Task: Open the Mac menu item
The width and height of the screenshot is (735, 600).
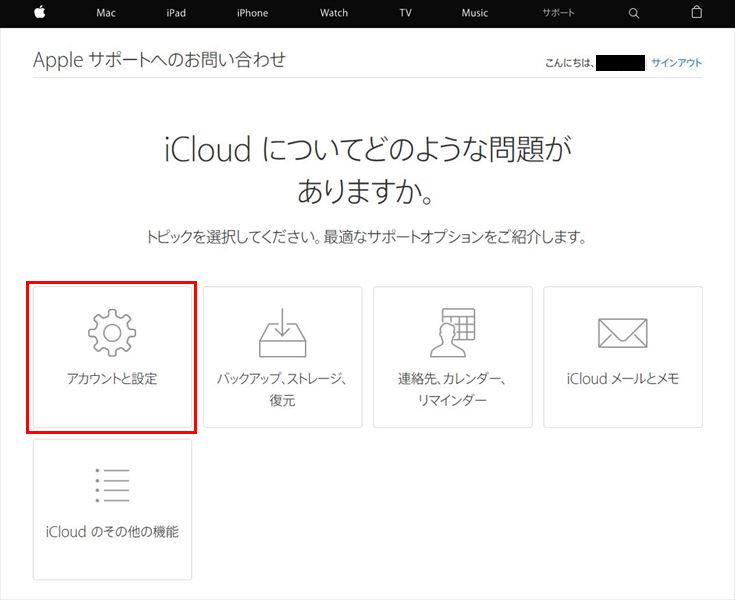Action: [106, 13]
